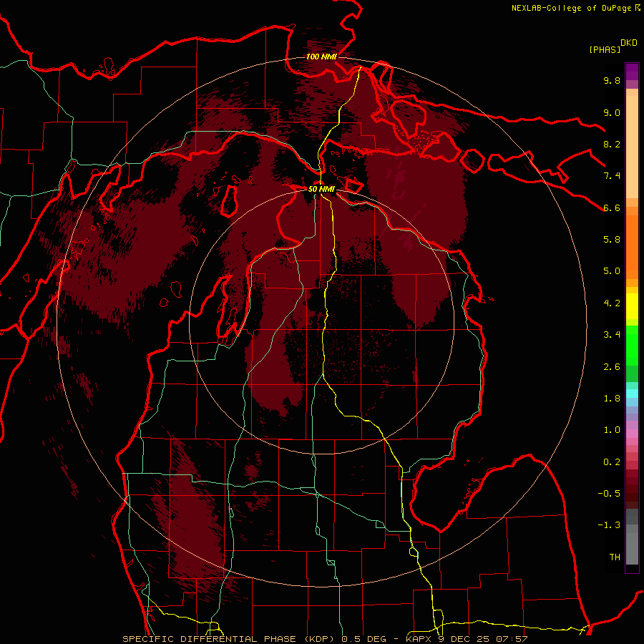Select the 50 NMI range ring label
This screenshot has height=644, width=644.
tap(321, 189)
